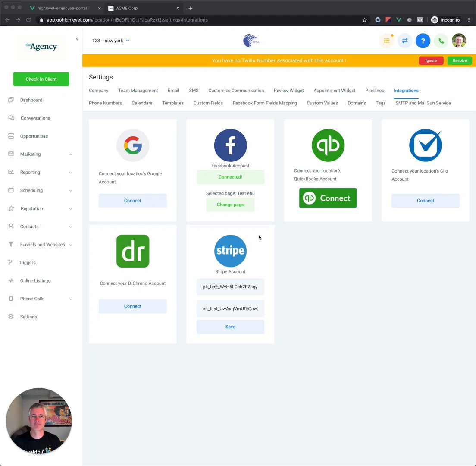476x466 pixels.
Task: Go to the Pipelines tab
Action: click(374, 91)
